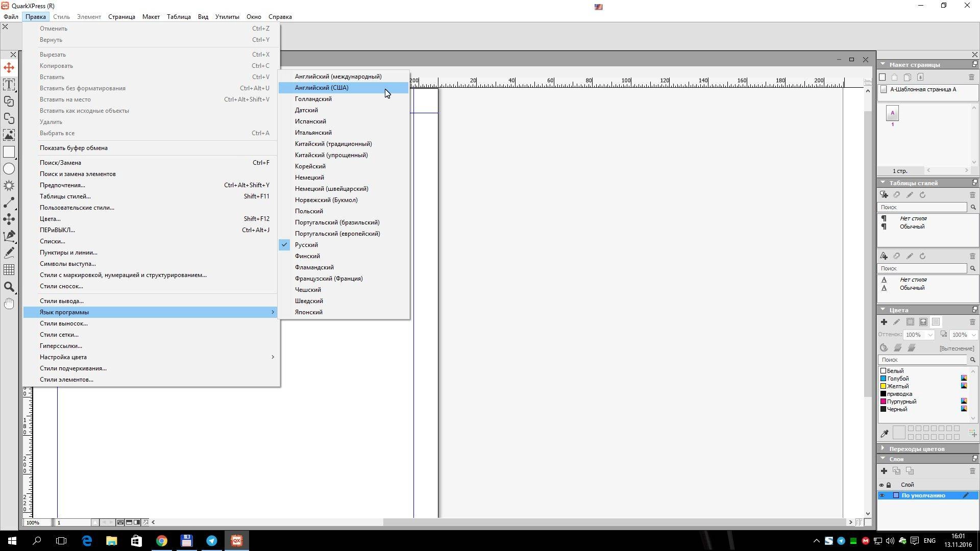Select the Bezier Pen tool
Image resolution: width=980 pixels, height=551 pixels.
click(9, 236)
